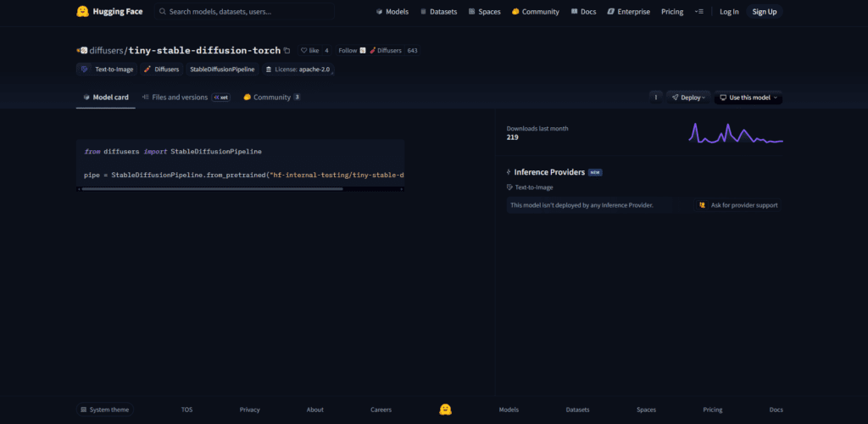Open Community in the top navigation

tap(536, 12)
